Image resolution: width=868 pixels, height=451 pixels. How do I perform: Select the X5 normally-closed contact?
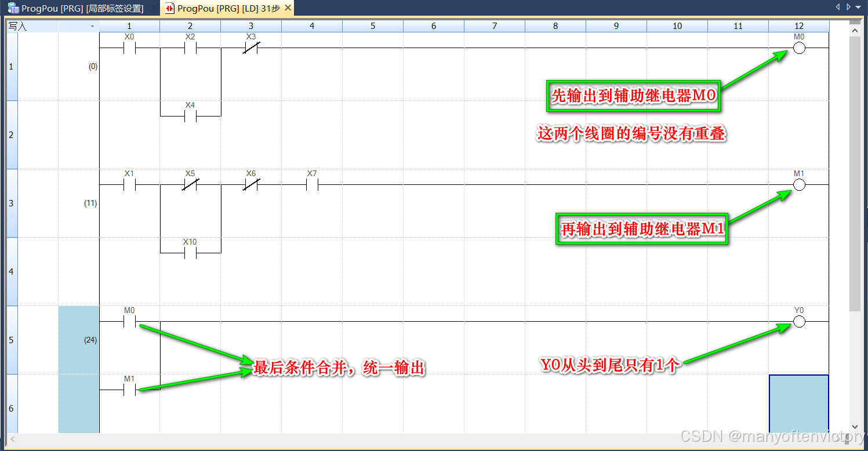tap(190, 186)
